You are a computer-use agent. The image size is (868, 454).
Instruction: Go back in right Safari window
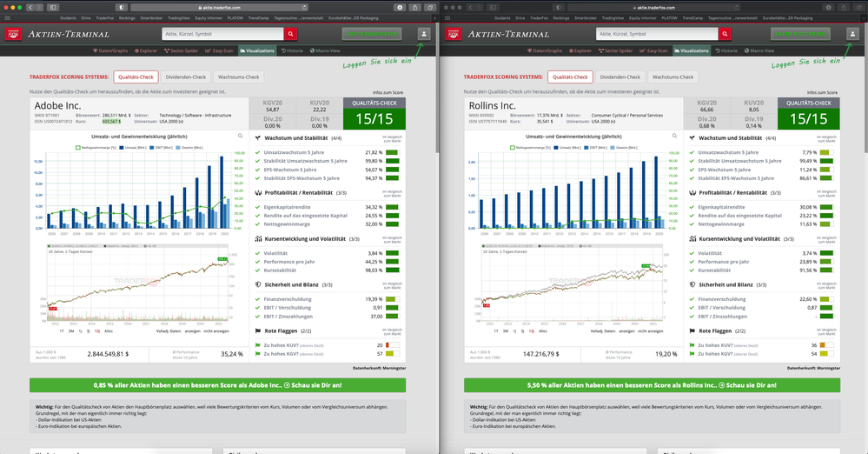470,7
